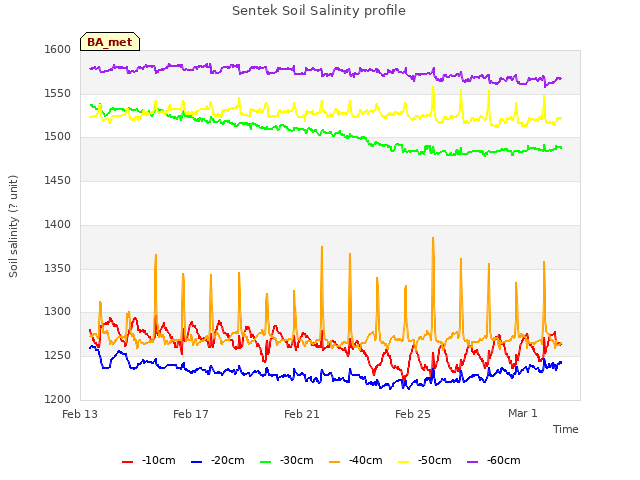
Task: Toggle the -20cm series in legend
Action: click(218, 460)
